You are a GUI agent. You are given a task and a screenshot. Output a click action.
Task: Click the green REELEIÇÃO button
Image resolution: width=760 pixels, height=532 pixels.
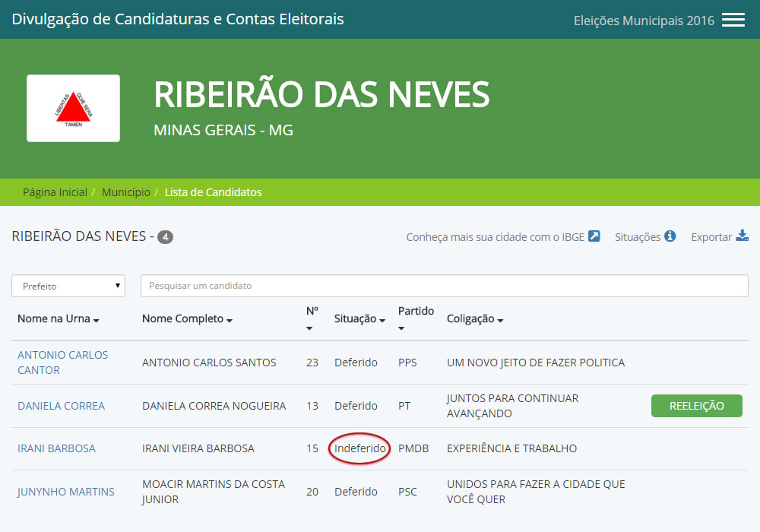tap(696, 406)
